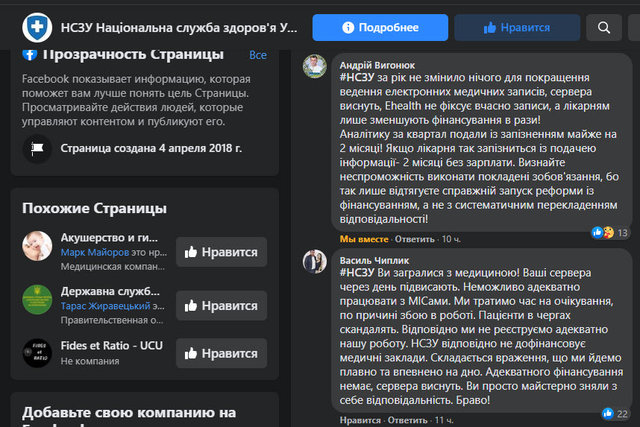This screenshot has width=640, height=427.
Task: Click #НСЗУ hashtag in Андрій Вигонюк comment
Action: pos(357,78)
